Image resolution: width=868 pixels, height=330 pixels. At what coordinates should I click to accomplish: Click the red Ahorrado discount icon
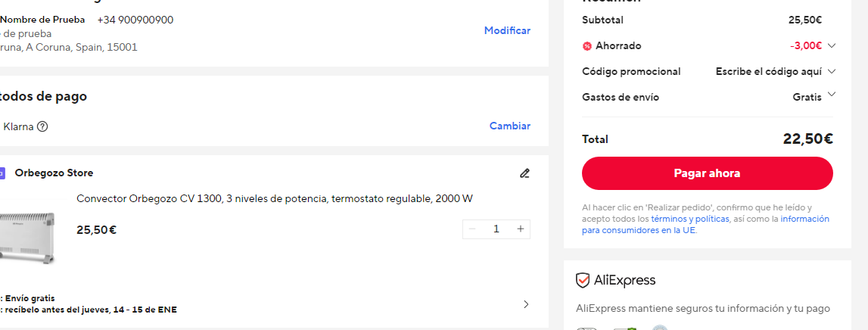click(587, 46)
